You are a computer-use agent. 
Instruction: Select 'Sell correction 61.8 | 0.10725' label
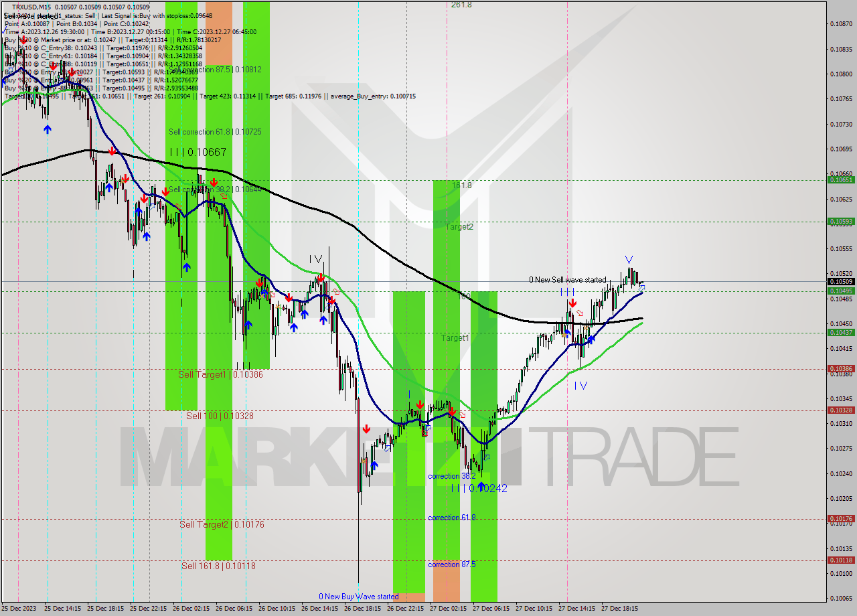[x=215, y=132]
